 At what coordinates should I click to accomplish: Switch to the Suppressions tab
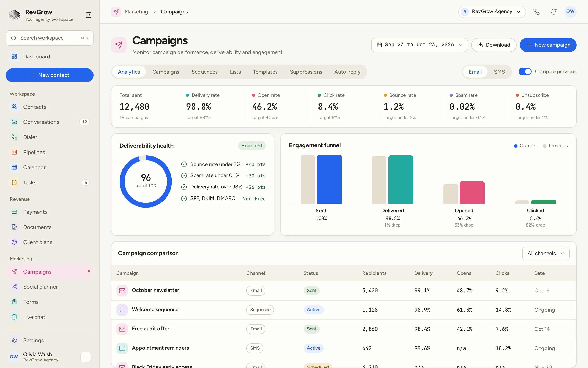pos(306,72)
